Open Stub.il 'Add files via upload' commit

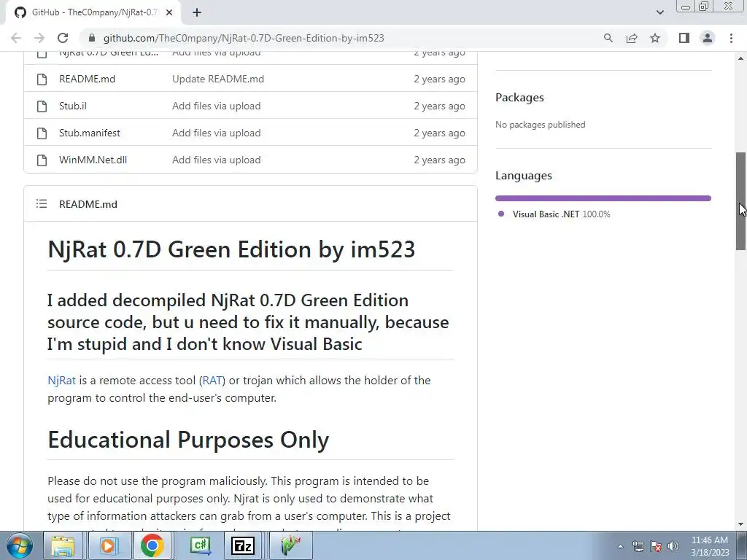pos(216,106)
